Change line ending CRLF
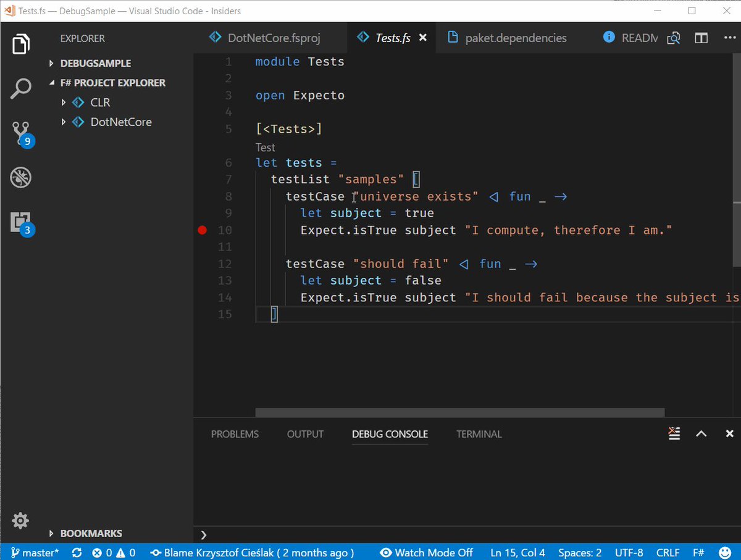 [668, 553]
